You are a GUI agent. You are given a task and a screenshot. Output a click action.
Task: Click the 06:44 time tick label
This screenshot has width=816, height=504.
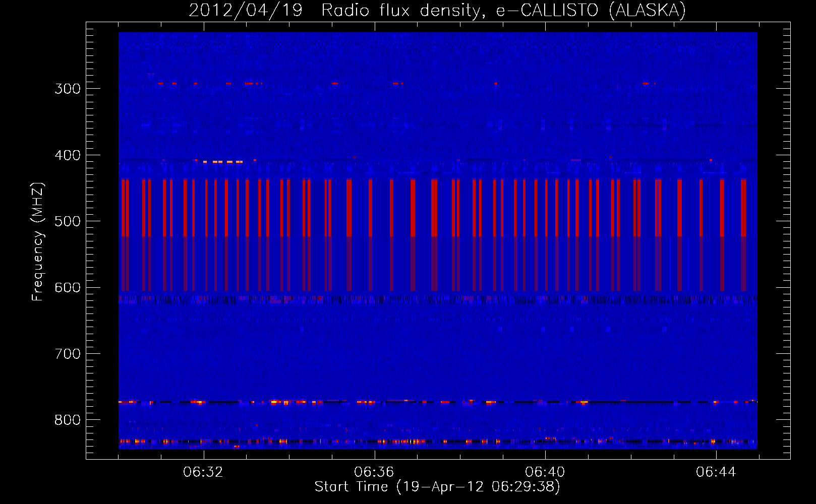tap(716, 472)
